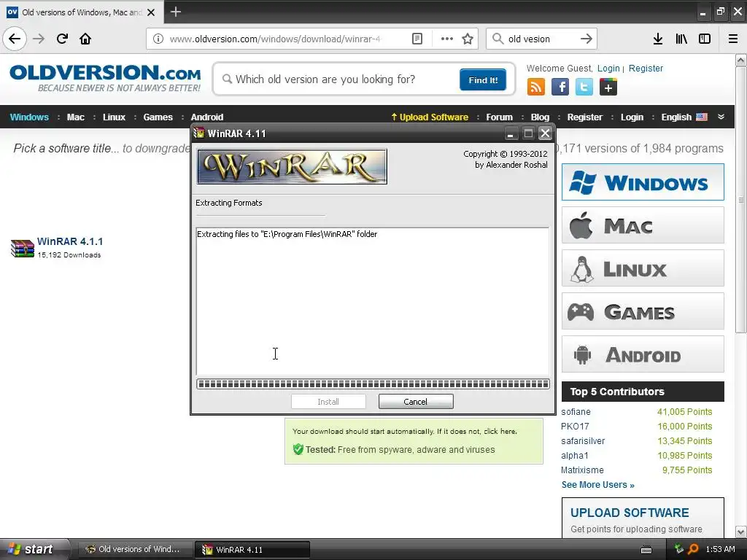Click See More Users link

[598, 485]
